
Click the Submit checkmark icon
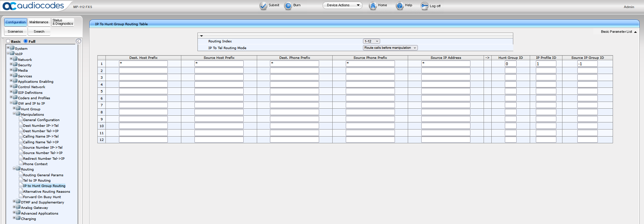[263, 6]
